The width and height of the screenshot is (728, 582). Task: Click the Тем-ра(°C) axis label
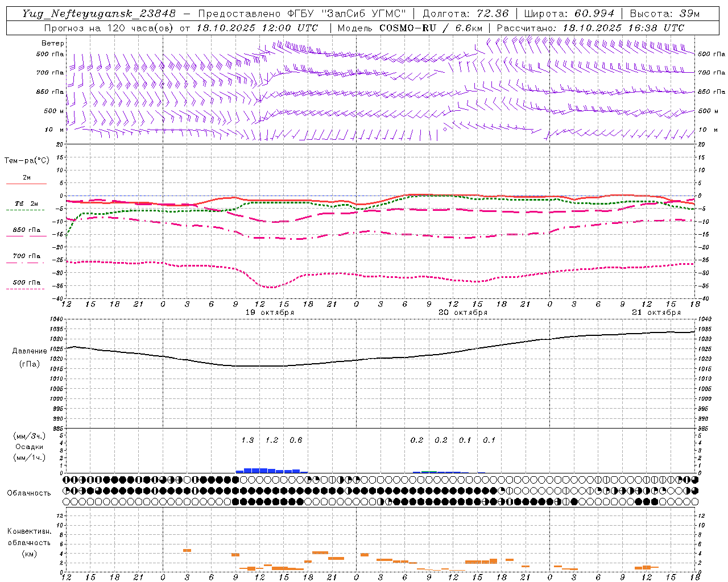(x=27, y=161)
